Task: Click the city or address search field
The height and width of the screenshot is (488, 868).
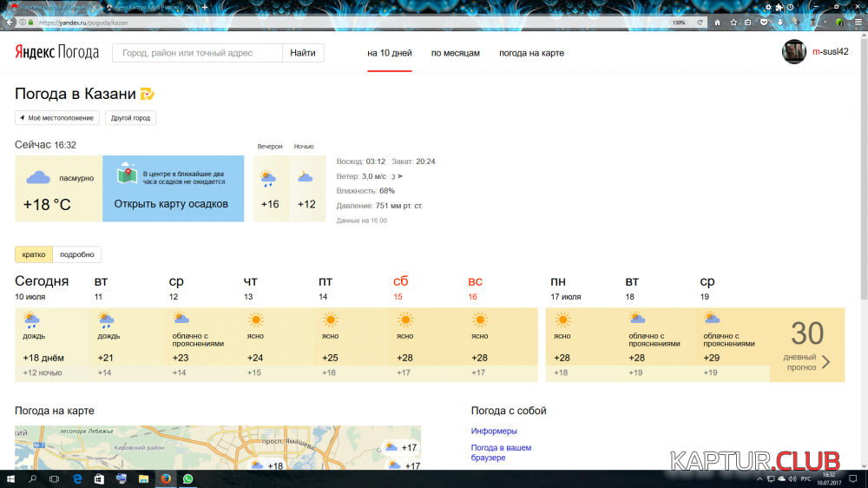Action: (x=197, y=53)
